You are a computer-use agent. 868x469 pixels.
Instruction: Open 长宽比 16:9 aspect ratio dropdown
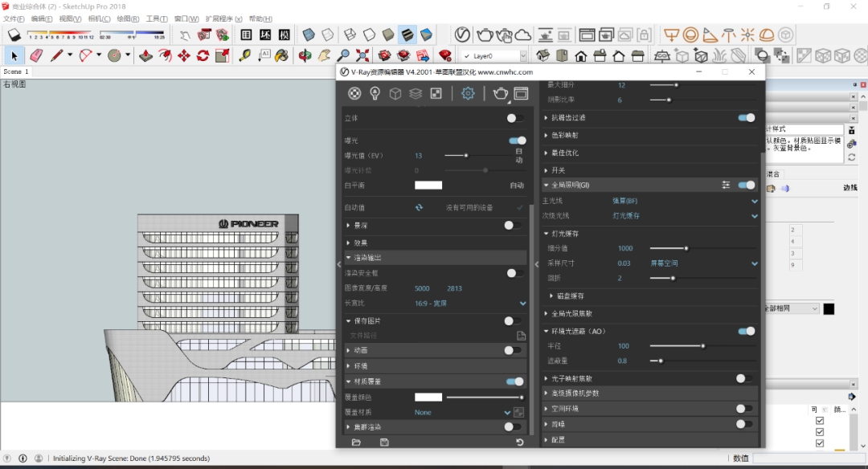[x=469, y=303]
